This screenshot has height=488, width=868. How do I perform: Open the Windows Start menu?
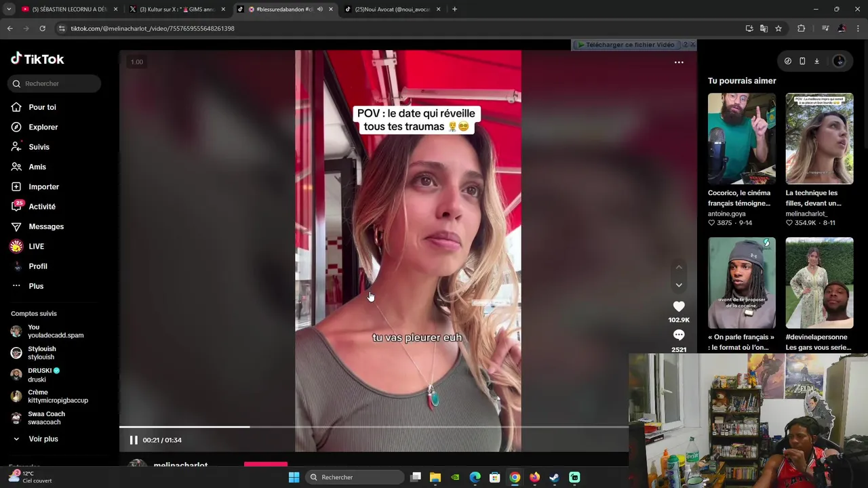tap(294, 477)
